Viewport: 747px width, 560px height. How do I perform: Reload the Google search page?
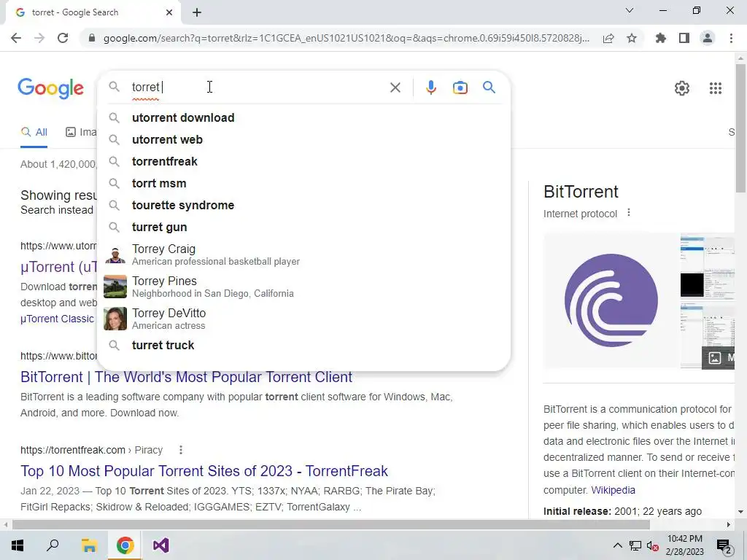click(63, 38)
